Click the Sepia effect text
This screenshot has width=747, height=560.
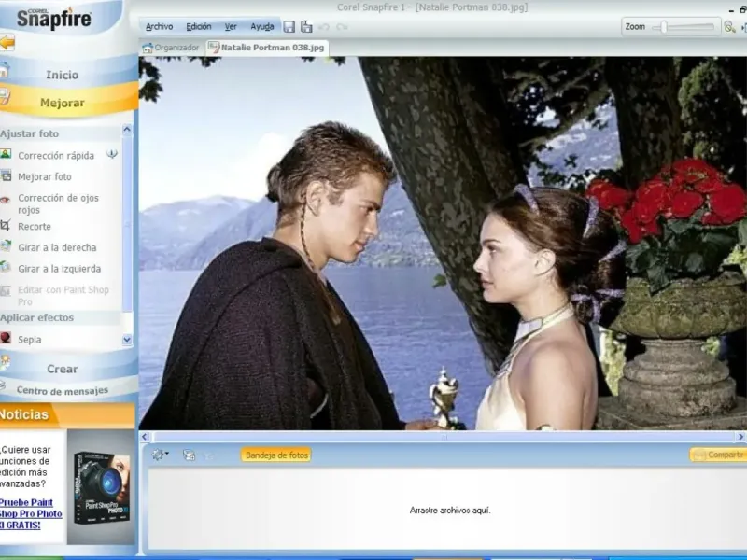click(x=30, y=340)
